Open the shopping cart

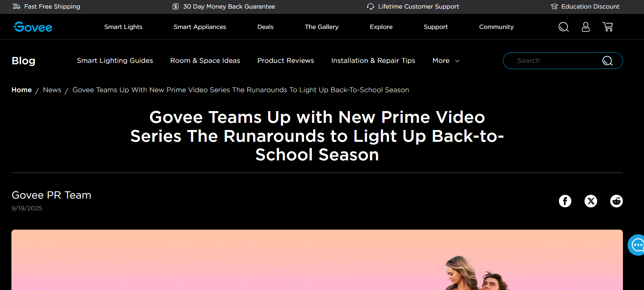608,27
